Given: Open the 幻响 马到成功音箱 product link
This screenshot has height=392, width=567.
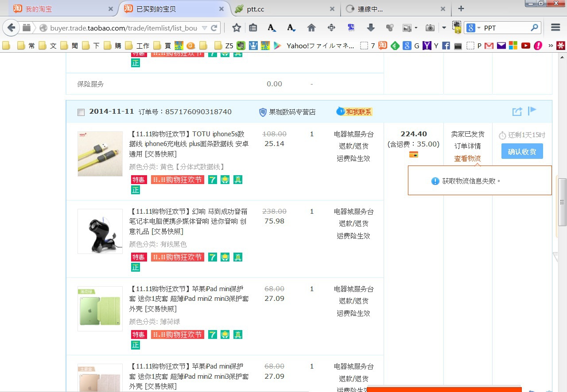Looking at the screenshot, I should (x=189, y=221).
